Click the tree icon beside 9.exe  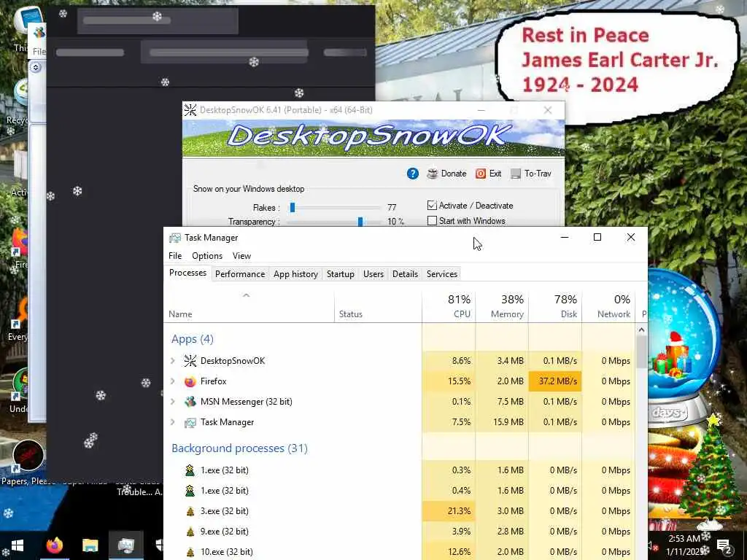click(x=190, y=532)
